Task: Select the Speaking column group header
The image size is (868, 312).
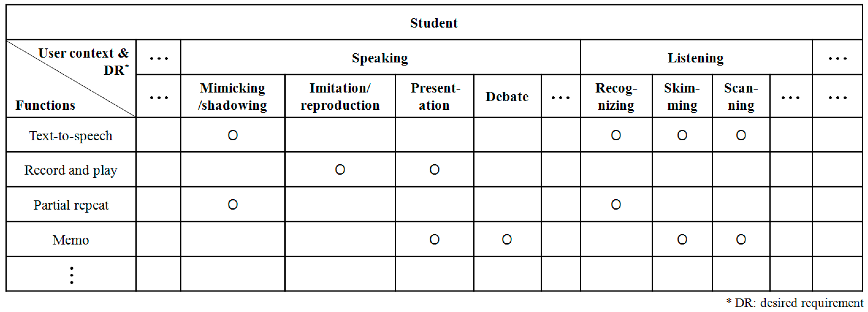Action: point(380,58)
